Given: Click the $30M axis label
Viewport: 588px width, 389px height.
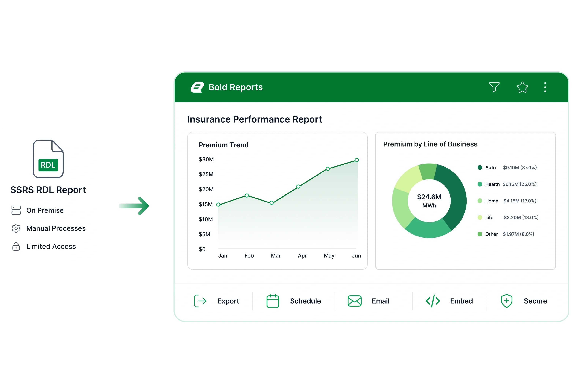Looking at the screenshot, I should click(x=206, y=159).
